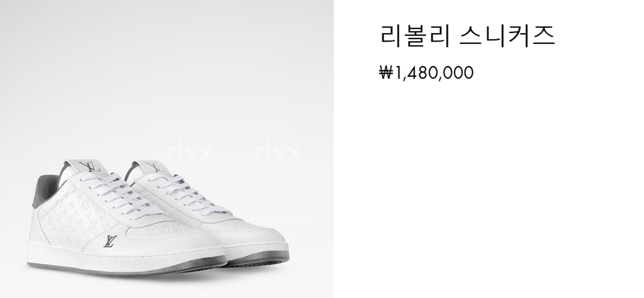This screenshot has height=298, width=644.
Task: Click the LV logo on left shoe tongue
Action: point(89,167)
